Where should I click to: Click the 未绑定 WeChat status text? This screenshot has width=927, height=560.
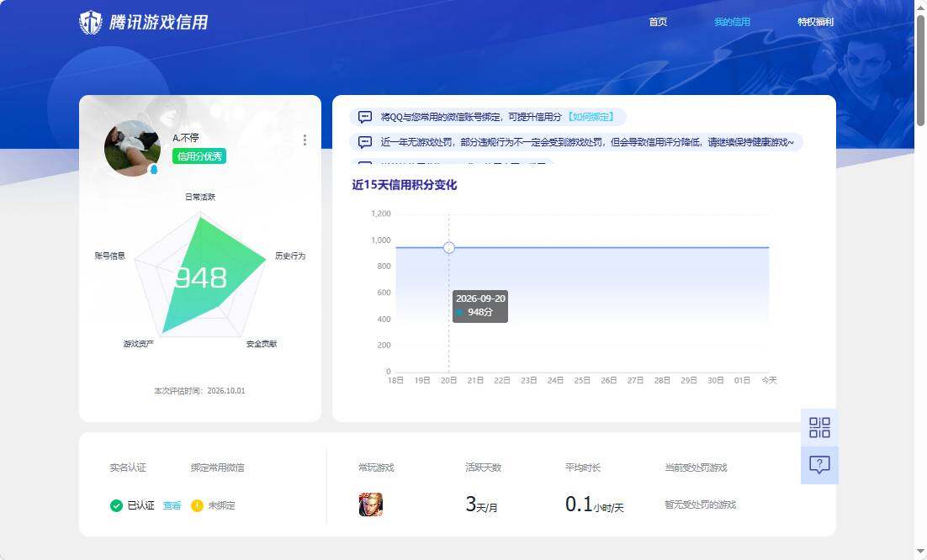(x=222, y=505)
